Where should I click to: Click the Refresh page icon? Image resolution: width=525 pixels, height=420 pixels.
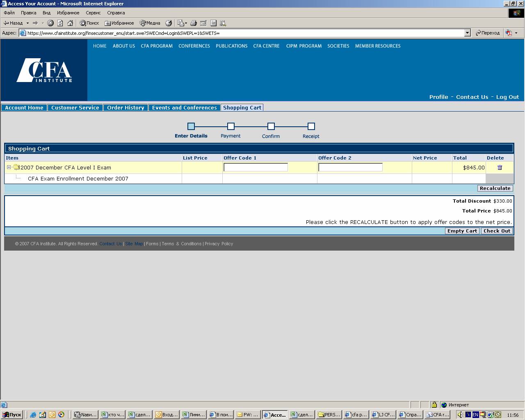tap(60, 23)
